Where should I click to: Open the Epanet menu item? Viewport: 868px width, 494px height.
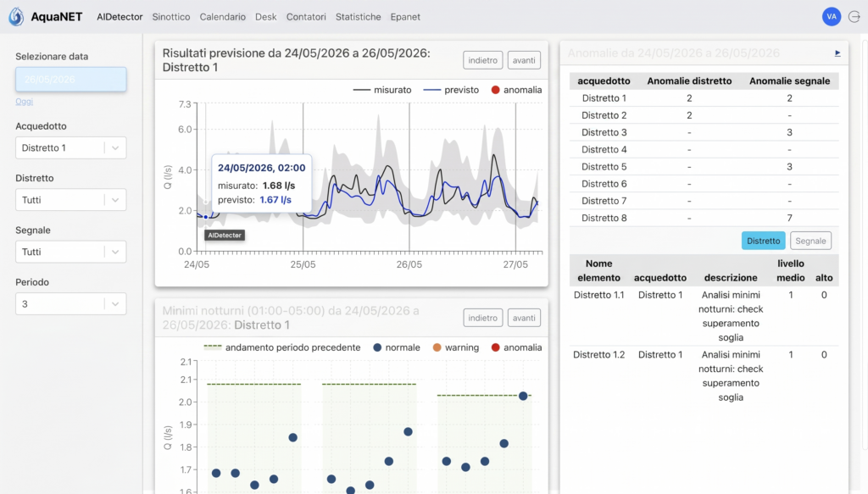pyautogui.click(x=405, y=17)
